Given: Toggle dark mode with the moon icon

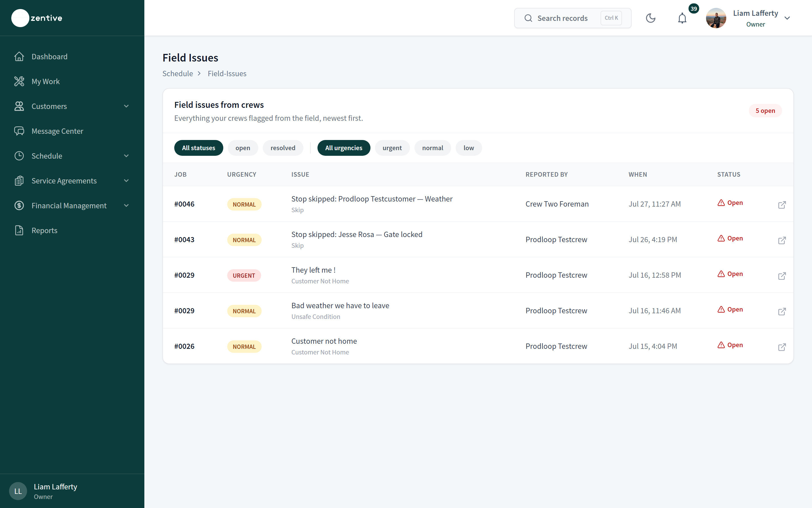Looking at the screenshot, I should pyautogui.click(x=651, y=18).
